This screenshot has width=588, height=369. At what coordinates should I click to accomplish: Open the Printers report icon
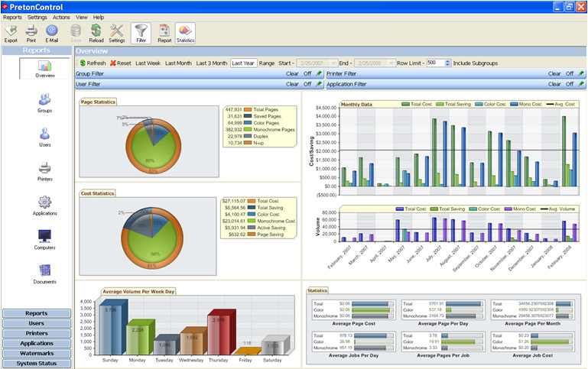click(x=44, y=172)
